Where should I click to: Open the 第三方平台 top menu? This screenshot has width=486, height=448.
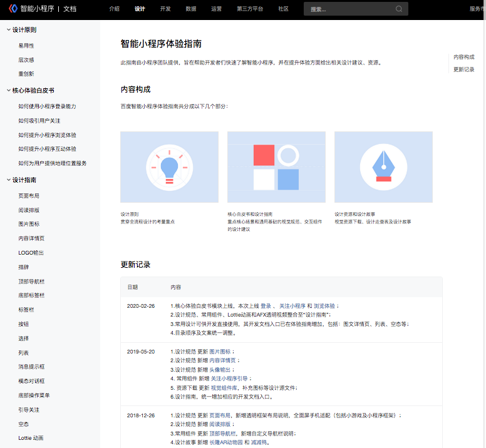coord(250,9)
